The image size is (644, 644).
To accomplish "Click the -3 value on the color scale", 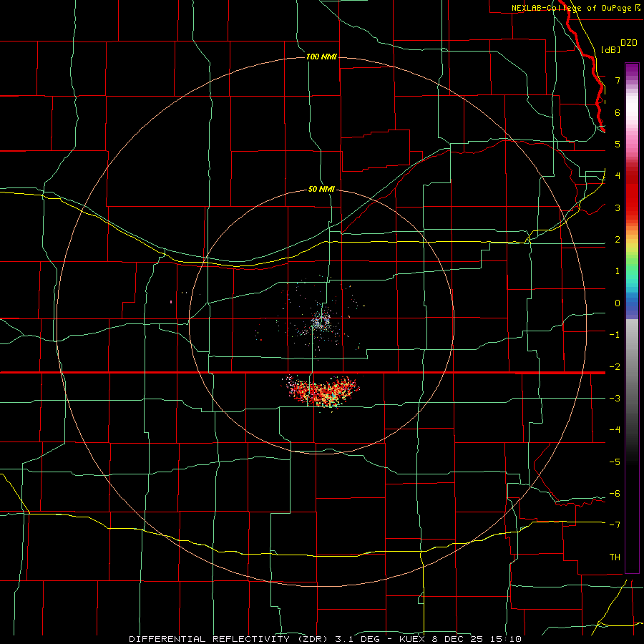I will pyautogui.click(x=615, y=399).
